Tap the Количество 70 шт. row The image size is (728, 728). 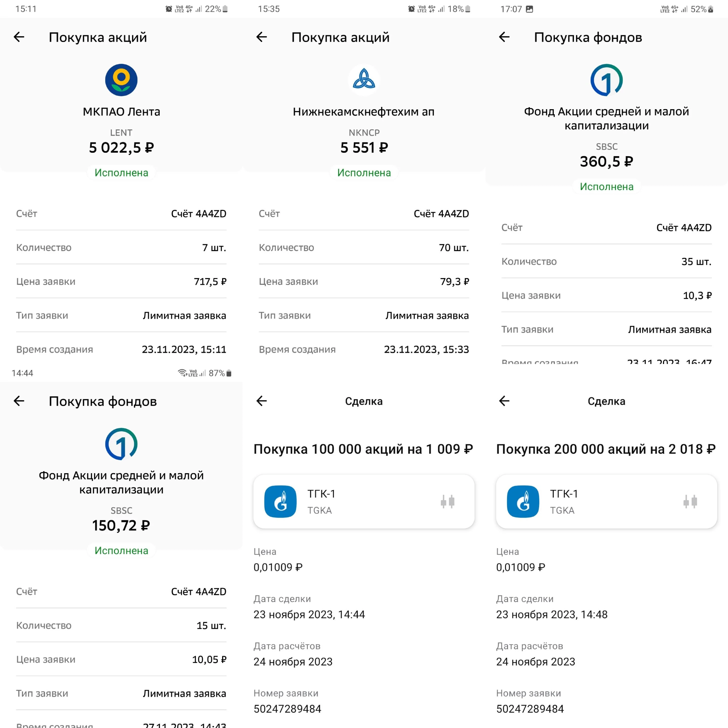pyautogui.click(x=364, y=247)
